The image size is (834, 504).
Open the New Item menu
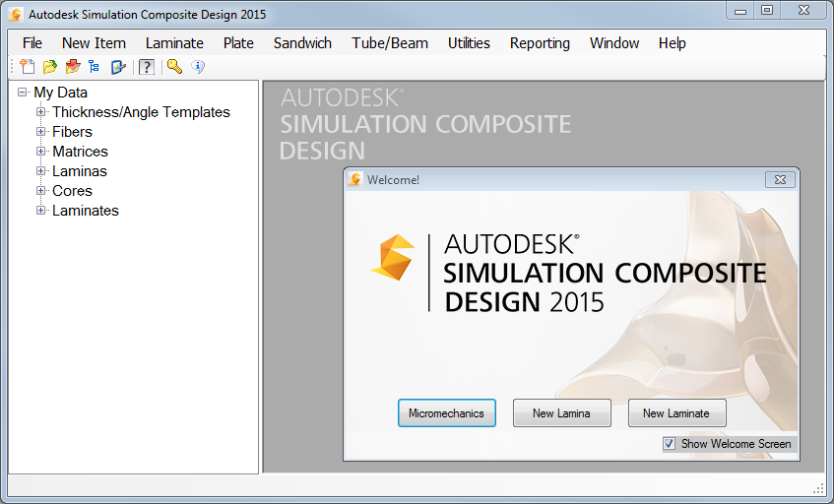[94, 43]
